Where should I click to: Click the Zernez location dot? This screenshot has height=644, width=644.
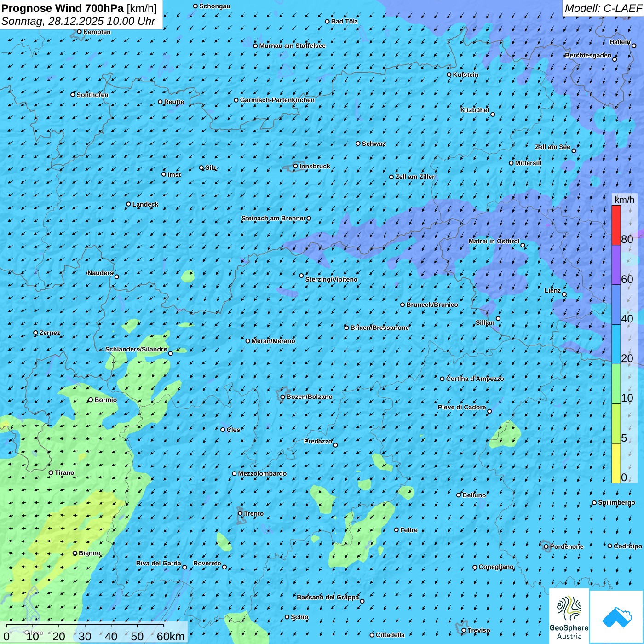(x=36, y=333)
